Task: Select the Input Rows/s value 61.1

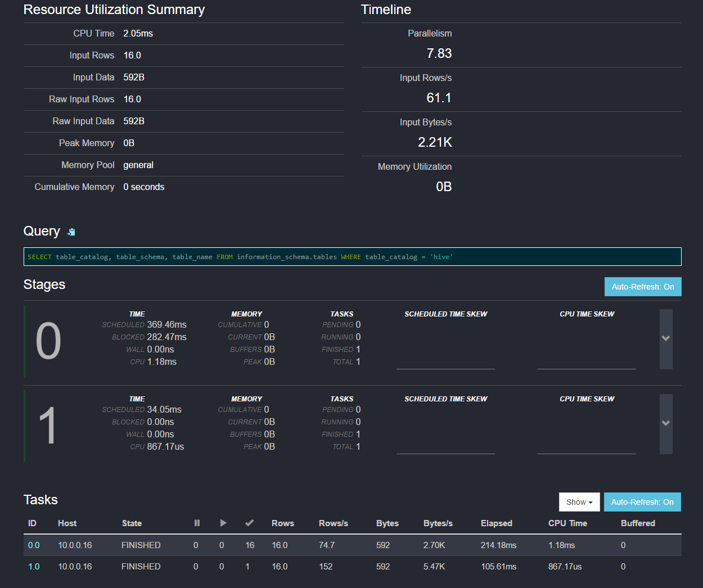Action: [x=439, y=98]
